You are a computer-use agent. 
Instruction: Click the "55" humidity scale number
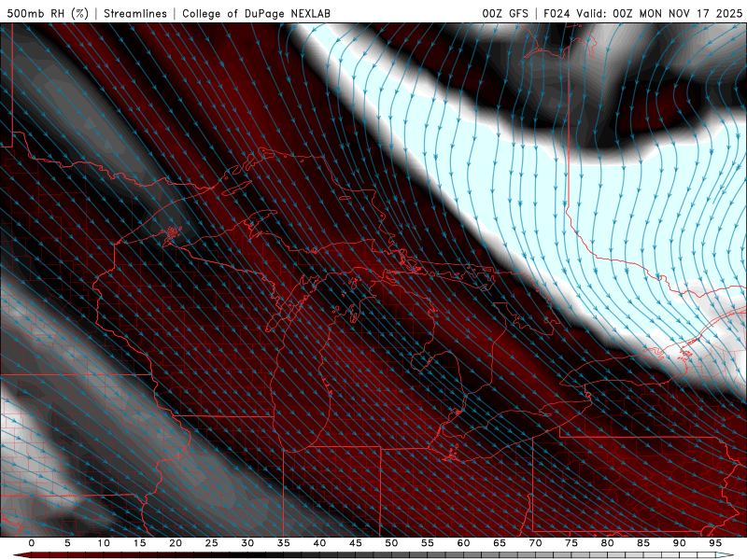pyautogui.click(x=428, y=543)
